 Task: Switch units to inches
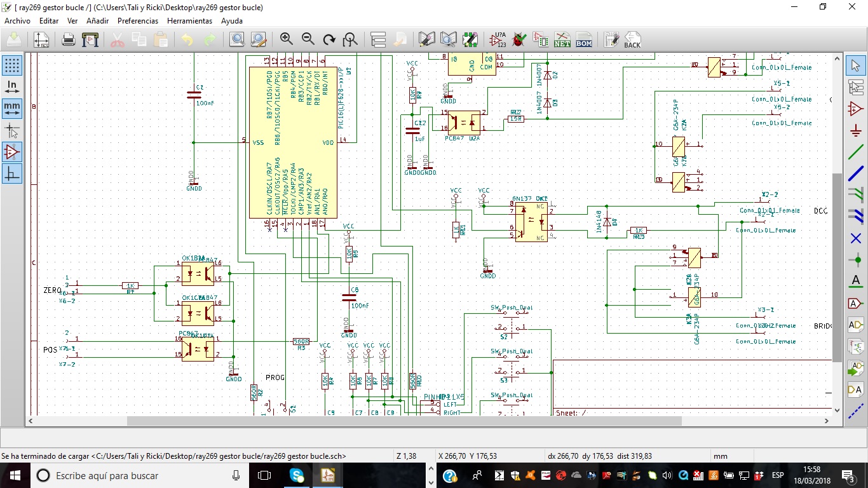pyautogui.click(x=12, y=87)
